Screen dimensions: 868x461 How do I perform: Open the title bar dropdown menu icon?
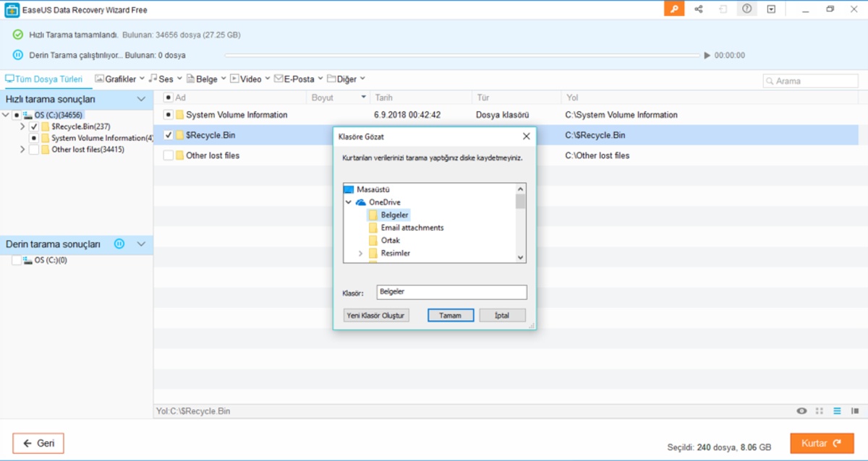pyautogui.click(x=771, y=9)
